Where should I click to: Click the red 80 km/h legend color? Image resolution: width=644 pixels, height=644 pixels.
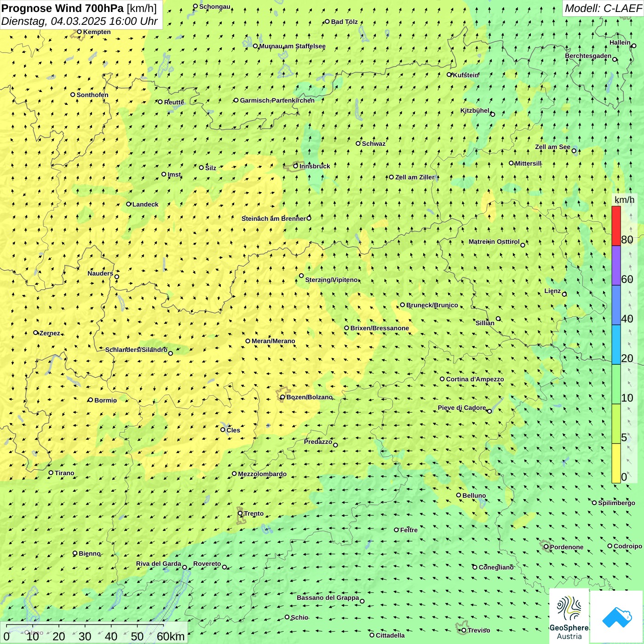pyautogui.click(x=616, y=226)
